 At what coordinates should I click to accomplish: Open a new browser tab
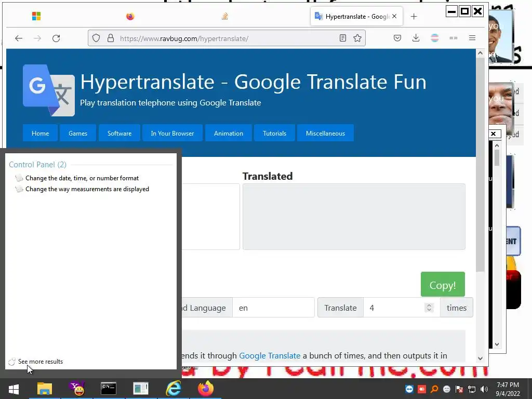click(414, 16)
